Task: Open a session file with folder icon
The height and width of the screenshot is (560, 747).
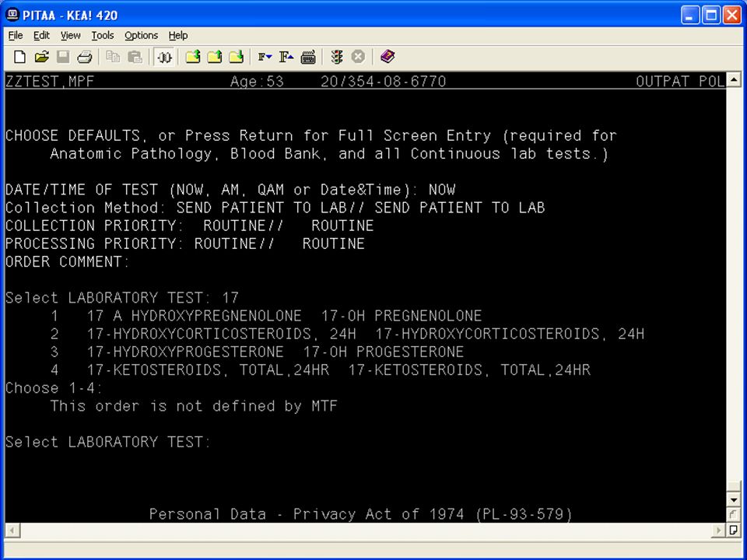Action: click(41, 57)
